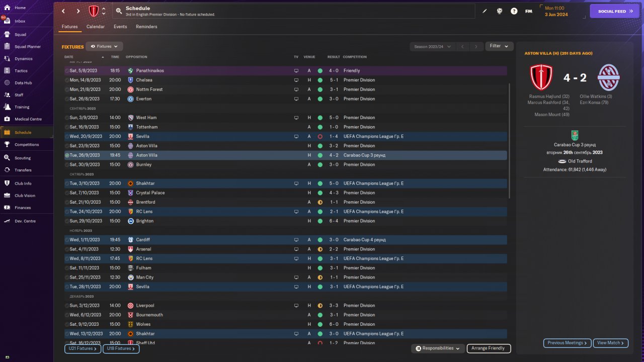Click the FM menu logo
This screenshot has width=644, height=362.
click(528, 11)
